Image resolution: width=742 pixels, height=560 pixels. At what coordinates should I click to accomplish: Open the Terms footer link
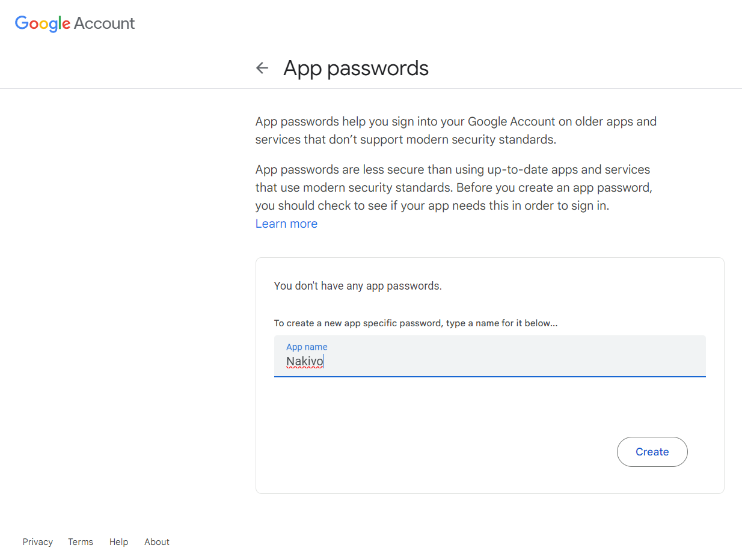pyautogui.click(x=81, y=542)
